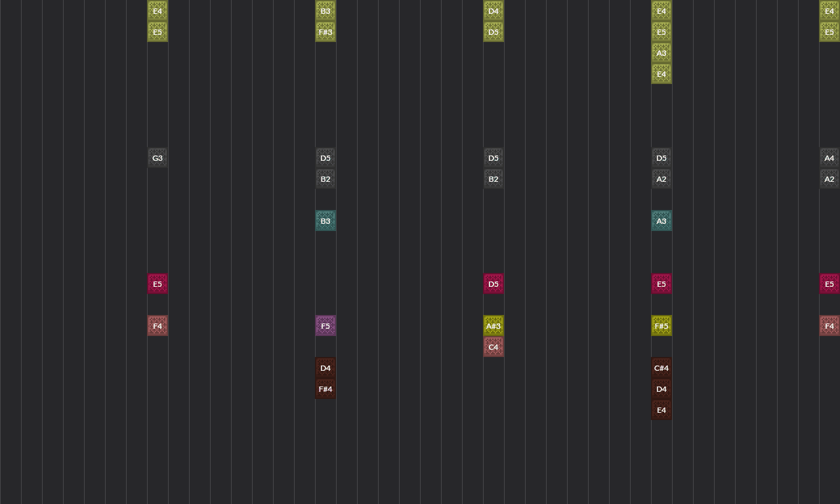Click the olive D4 note block

(x=493, y=10)
